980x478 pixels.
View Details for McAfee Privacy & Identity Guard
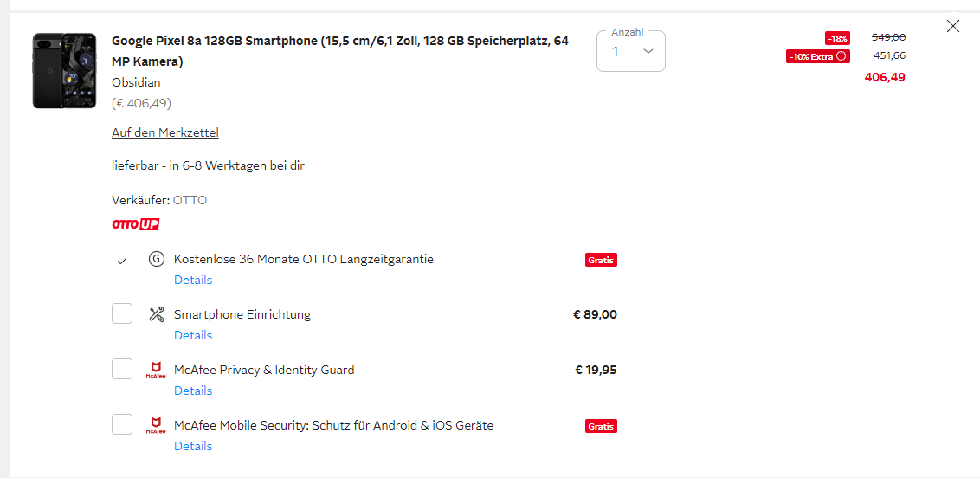point(193,391)
